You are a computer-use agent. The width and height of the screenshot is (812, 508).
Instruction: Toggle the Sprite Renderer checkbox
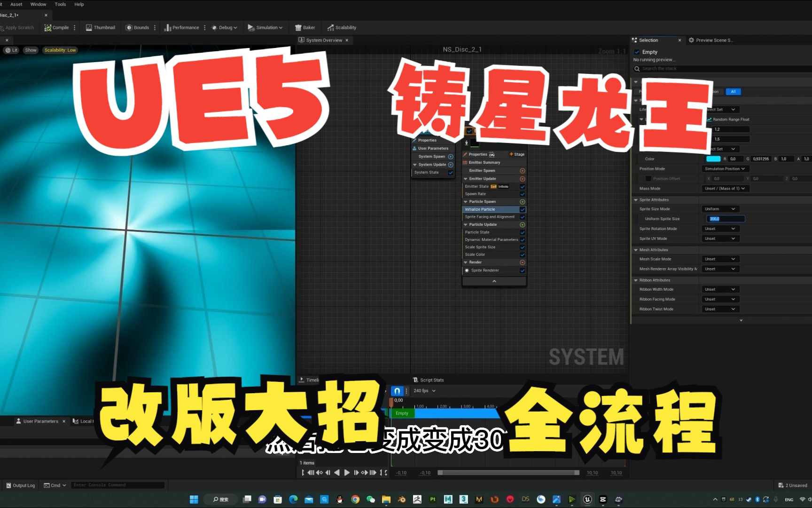(x=523, y=270)
